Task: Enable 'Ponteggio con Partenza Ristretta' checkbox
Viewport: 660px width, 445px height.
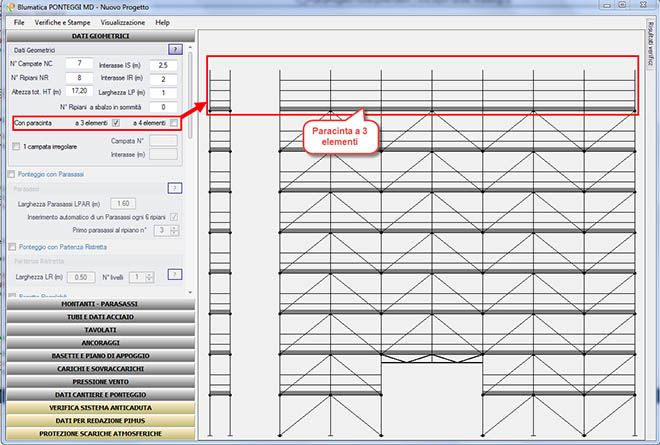Action: point(11,246)
